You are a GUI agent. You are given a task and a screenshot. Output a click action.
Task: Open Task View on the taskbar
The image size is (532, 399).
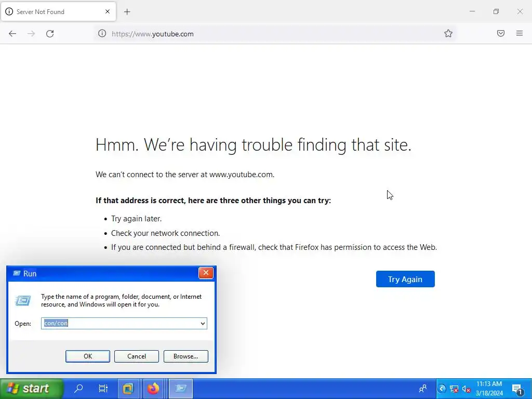click(103, 388)
